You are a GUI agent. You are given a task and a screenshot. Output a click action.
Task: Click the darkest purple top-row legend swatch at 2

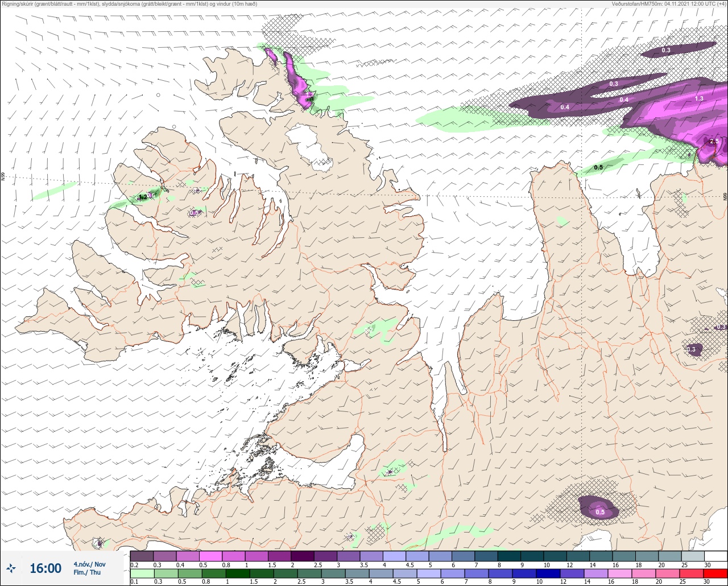303,556
